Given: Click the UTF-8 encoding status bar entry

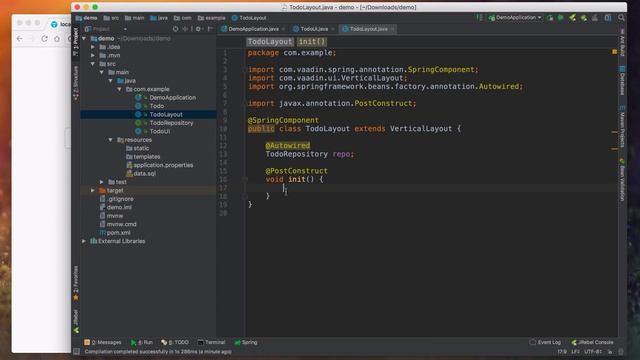Looking at the screenshot, I should tap(593, 351).
